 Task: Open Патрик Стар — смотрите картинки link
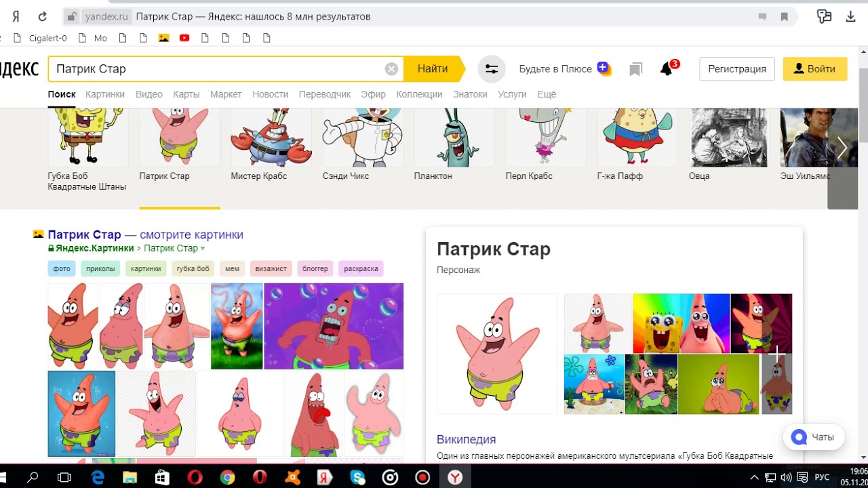pyautogui.click(x=145, y=235)
